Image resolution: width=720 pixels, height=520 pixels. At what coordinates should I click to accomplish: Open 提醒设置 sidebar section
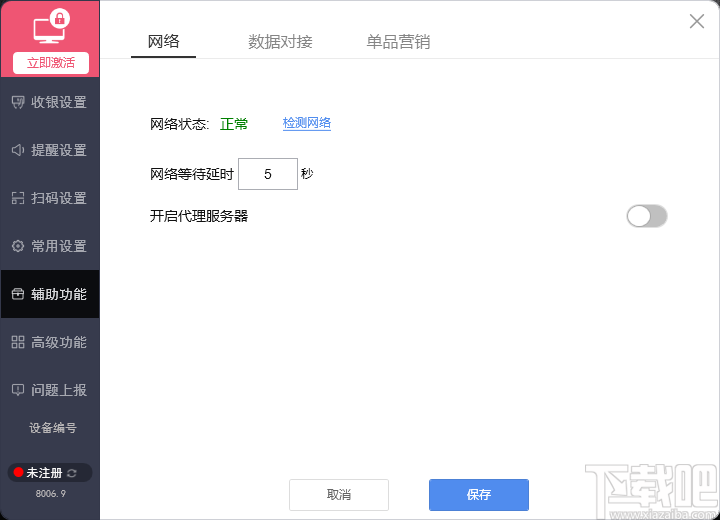pyautogui.click(x=50, y=150)
